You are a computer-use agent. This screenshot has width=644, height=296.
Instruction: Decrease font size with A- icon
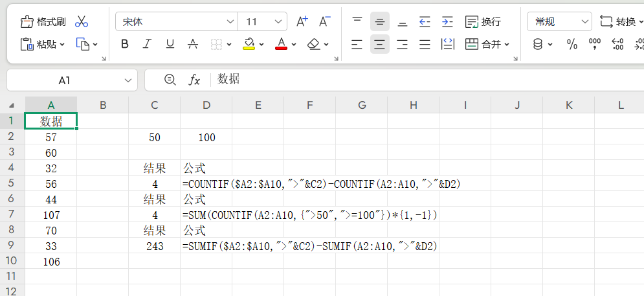(x=324, y=22)
